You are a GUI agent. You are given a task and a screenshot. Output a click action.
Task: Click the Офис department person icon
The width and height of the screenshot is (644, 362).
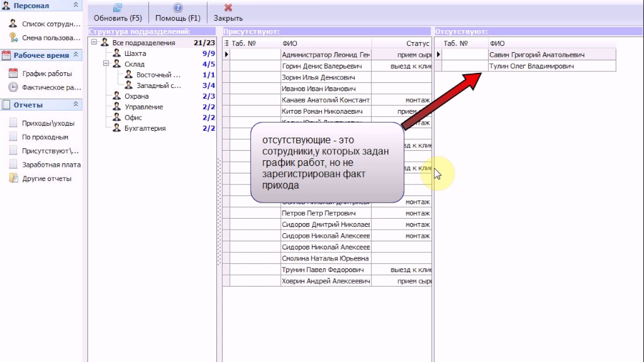click(x=117, y=118)
